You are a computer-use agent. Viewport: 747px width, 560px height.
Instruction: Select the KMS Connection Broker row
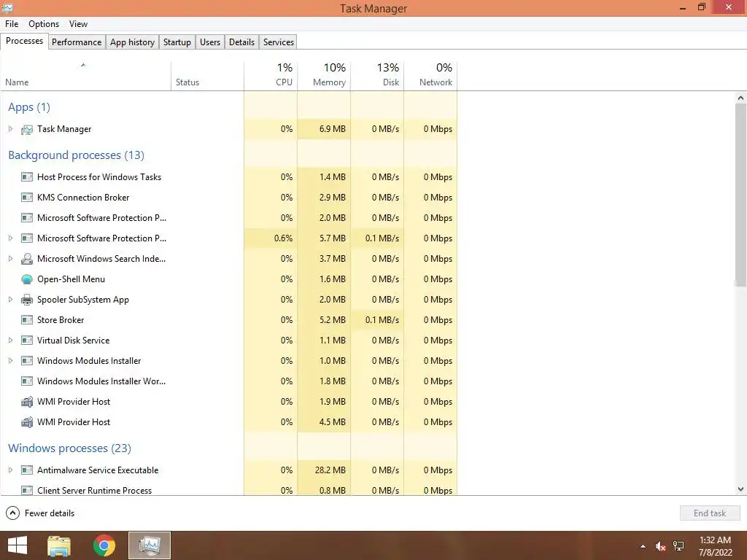pos(228,198)
